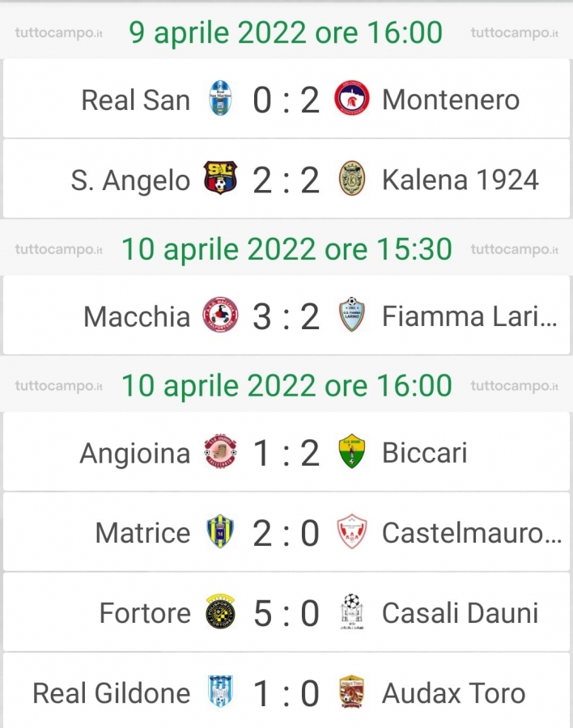The width and height of the screenshot is (573, 728).
Task: Select the 9 aprile 2022 date header
Action: [286, 32]
